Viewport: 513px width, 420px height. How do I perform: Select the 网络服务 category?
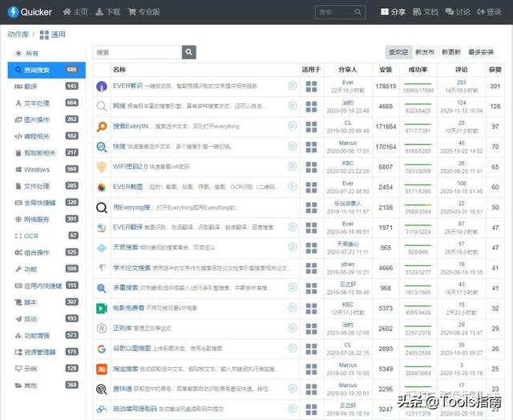46,219
